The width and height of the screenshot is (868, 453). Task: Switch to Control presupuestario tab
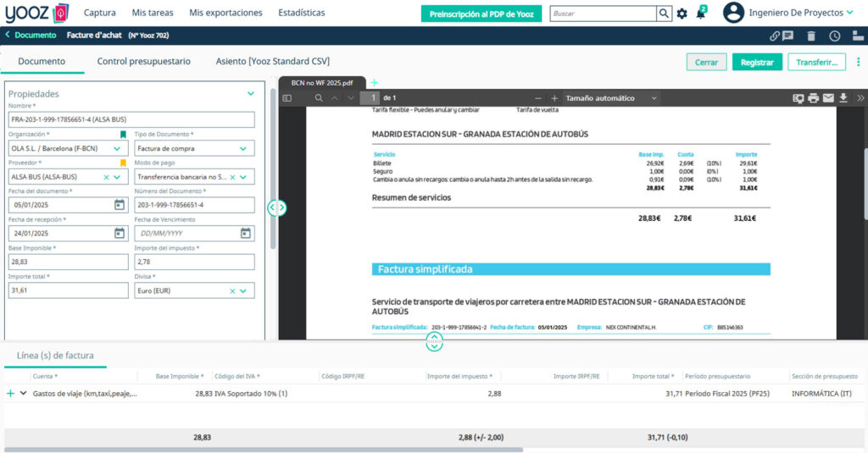pyautogui.click(x=144, y=62)
